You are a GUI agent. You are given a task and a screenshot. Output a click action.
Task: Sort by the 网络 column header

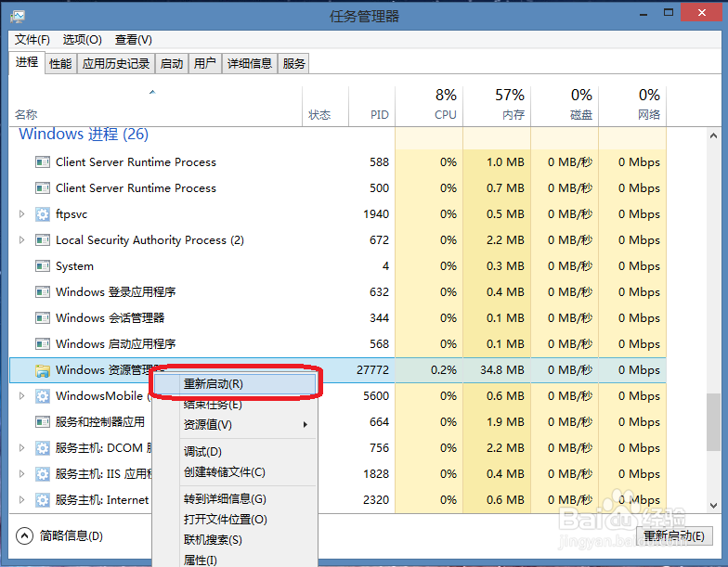tap(632, 106)
